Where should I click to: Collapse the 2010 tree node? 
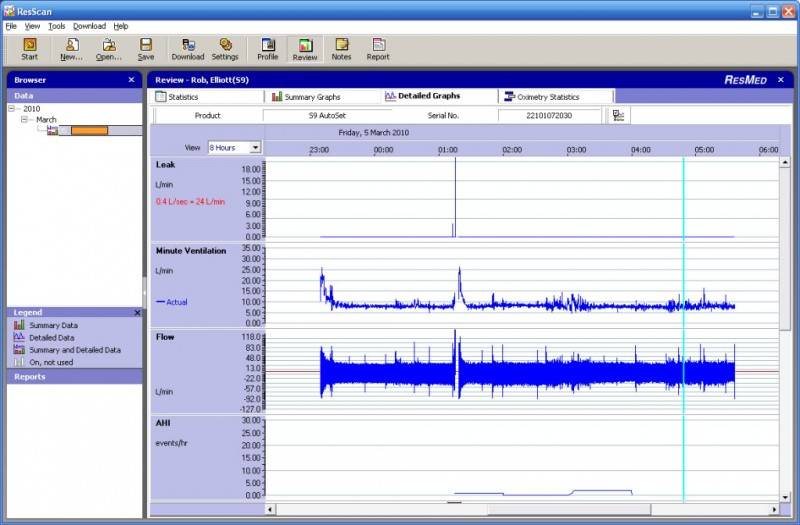(12, 109)
